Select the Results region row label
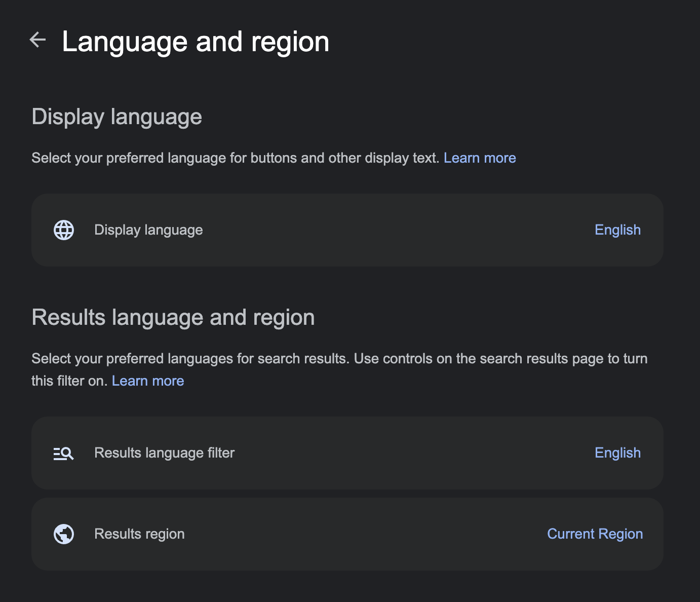 click(139, 534)
